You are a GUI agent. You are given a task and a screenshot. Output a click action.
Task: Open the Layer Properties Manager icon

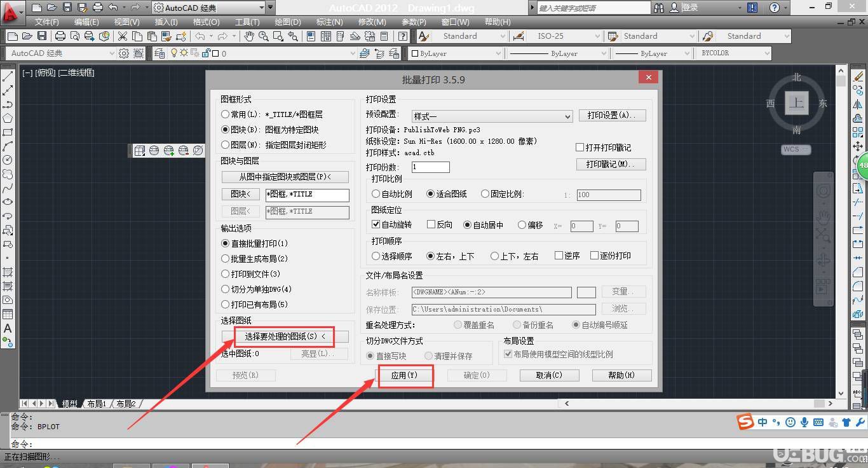point(159,53)
